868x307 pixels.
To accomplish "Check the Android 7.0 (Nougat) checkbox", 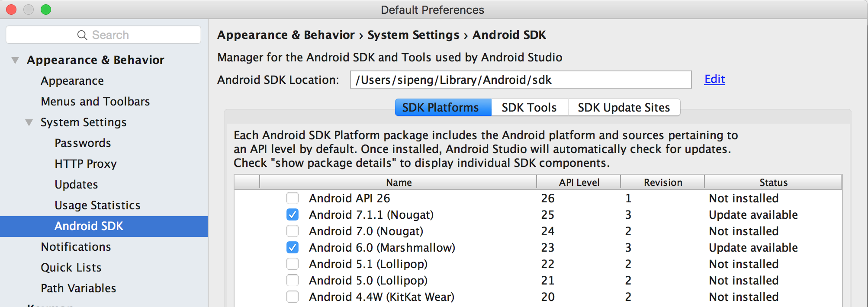I will click(293, 231).
